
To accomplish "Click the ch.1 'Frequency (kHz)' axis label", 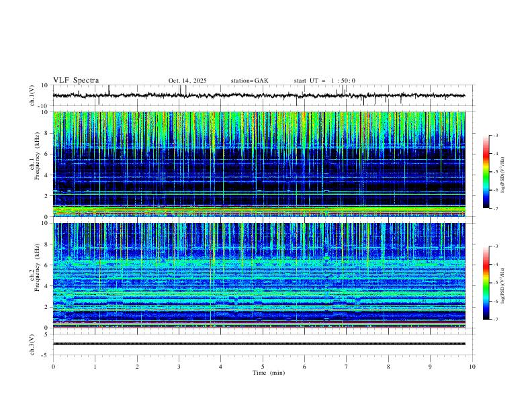I will [38, 156].
